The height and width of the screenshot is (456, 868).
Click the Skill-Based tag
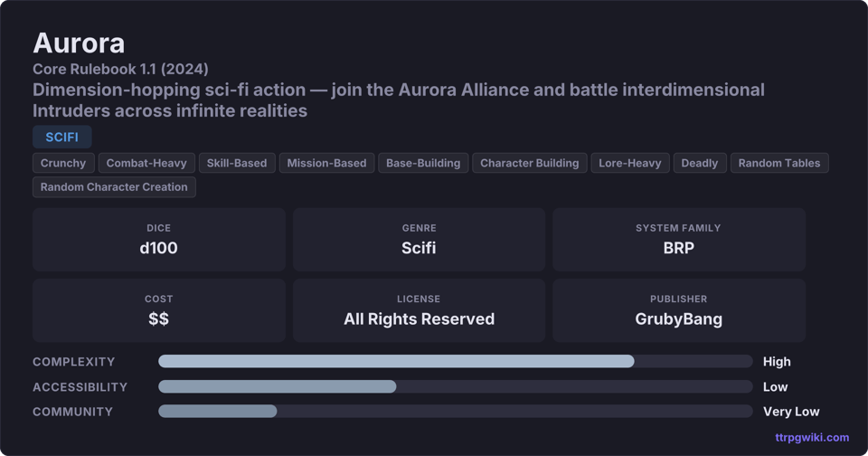tap(237, 163)
